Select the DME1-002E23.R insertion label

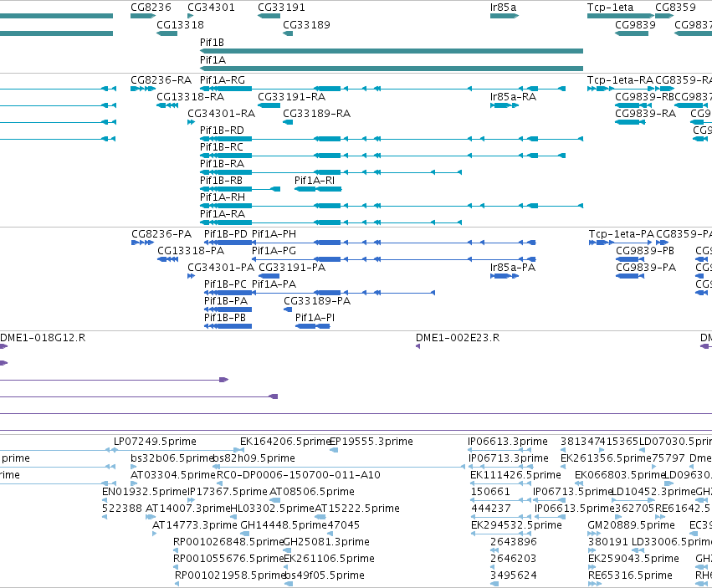(458, 338)
